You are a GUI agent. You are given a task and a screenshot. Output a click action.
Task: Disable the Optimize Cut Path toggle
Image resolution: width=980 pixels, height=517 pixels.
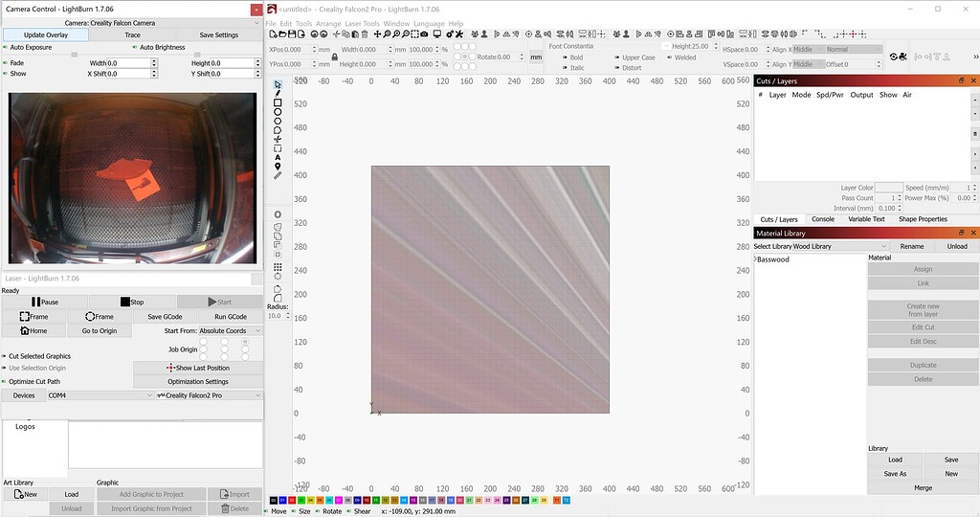click(x=5, y=381)
